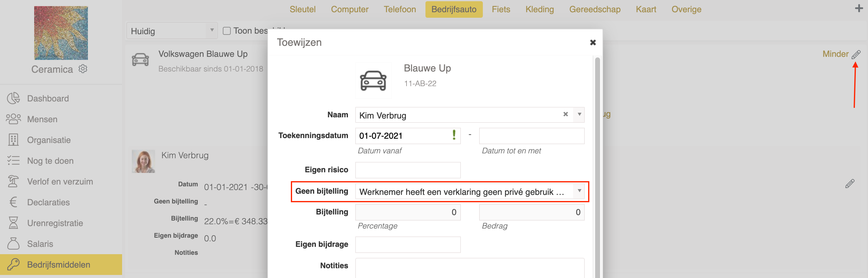The height and width of the screenshot is (278, 868).
Task: Go to Verlof en verzuim section
Action: click(x=60, y=181)
